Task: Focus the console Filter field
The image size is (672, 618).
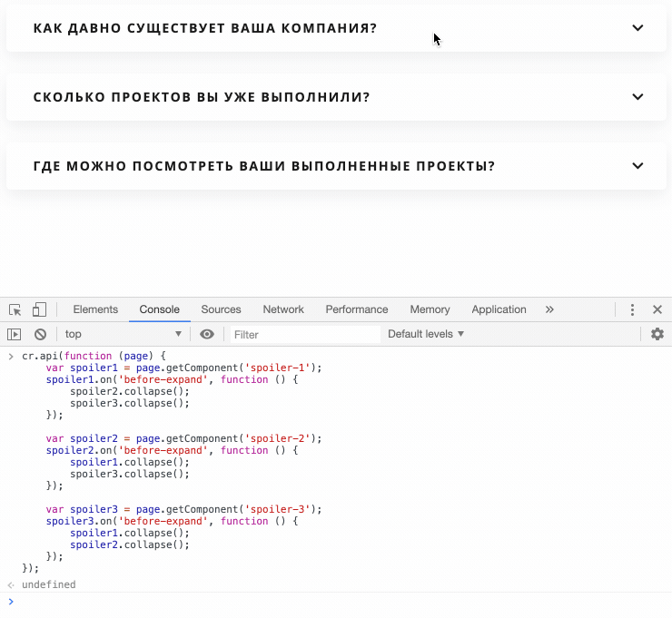Action: tap(305, 335)
